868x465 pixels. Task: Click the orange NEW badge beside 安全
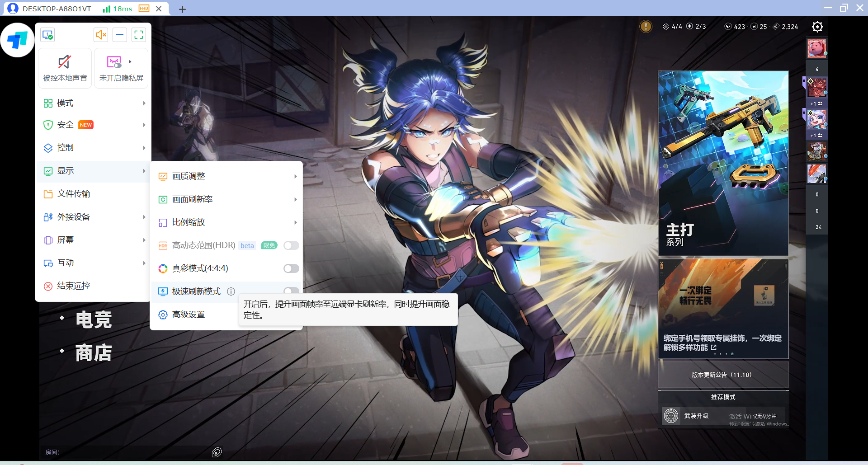[86, 125]
